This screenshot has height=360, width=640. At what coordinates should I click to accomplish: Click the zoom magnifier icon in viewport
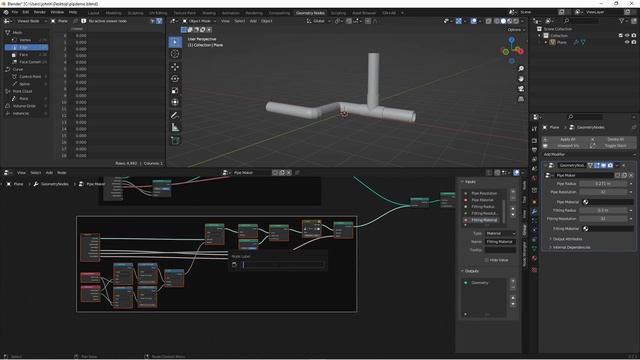click(521, 69)
